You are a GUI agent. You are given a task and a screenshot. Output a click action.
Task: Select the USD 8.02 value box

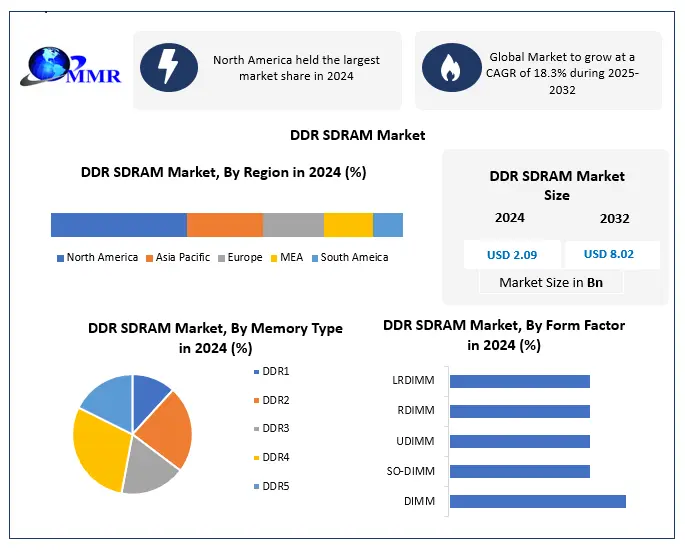click(611, 255)
